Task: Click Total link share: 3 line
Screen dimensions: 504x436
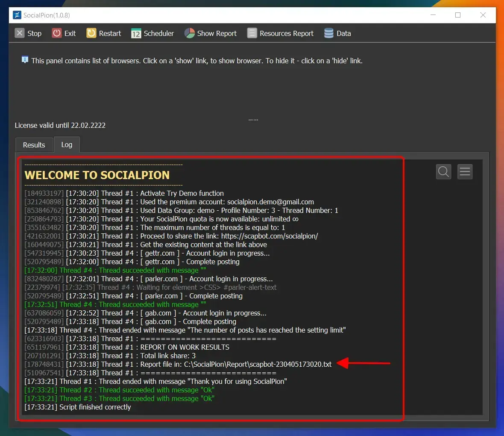Action: pyautogui.click(x=110, y=356)
